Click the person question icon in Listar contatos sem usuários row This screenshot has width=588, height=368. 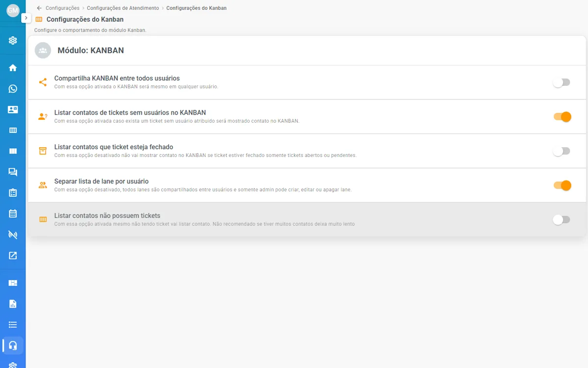[43, 116]
